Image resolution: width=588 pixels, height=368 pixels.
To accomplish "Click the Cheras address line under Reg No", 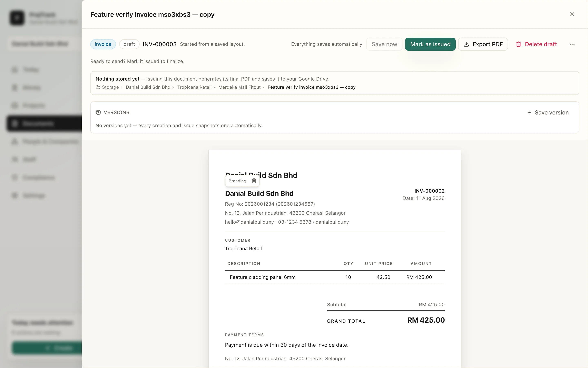I will tap(285, 213).
